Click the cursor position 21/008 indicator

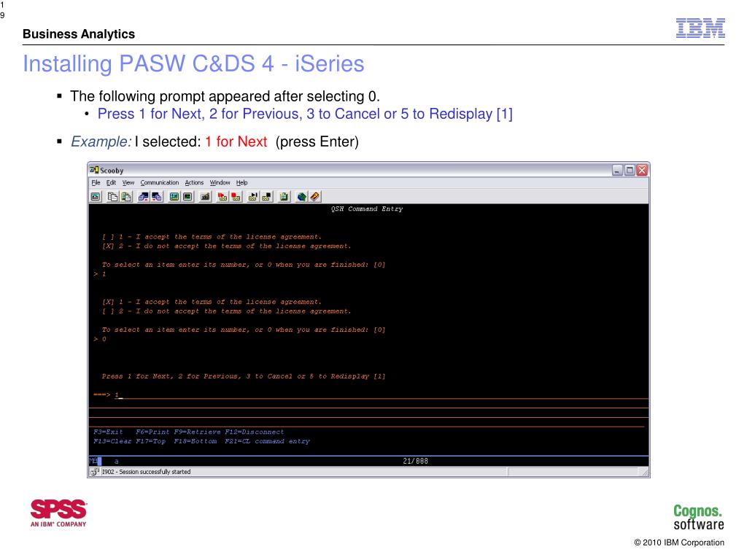pyautogui.click(x=415, y=461)
